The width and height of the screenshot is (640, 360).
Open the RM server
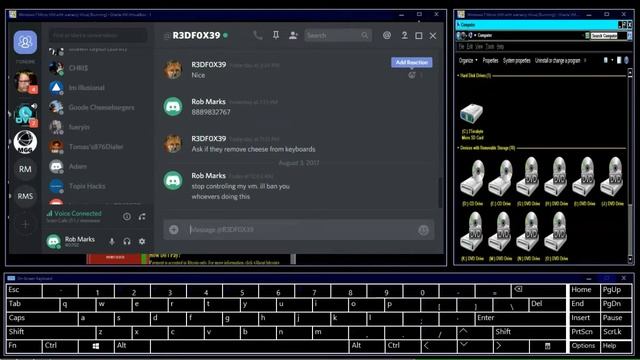click(25, 169)
